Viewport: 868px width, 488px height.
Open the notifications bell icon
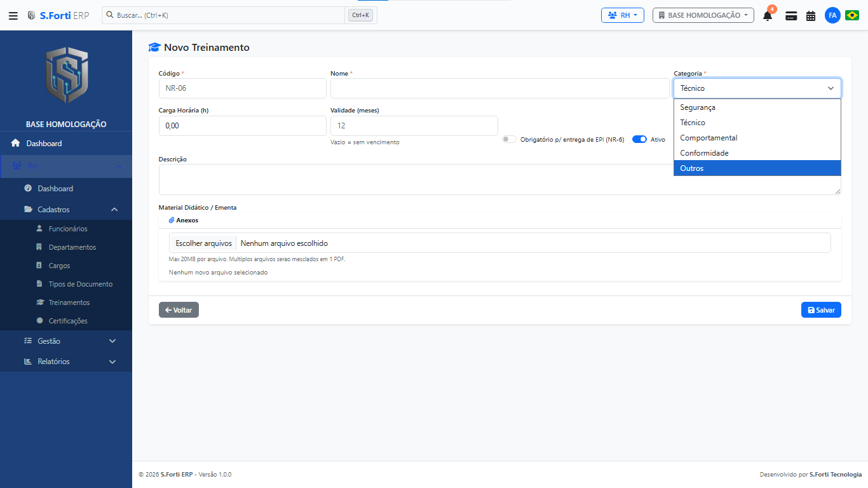[x=768, y=16]
